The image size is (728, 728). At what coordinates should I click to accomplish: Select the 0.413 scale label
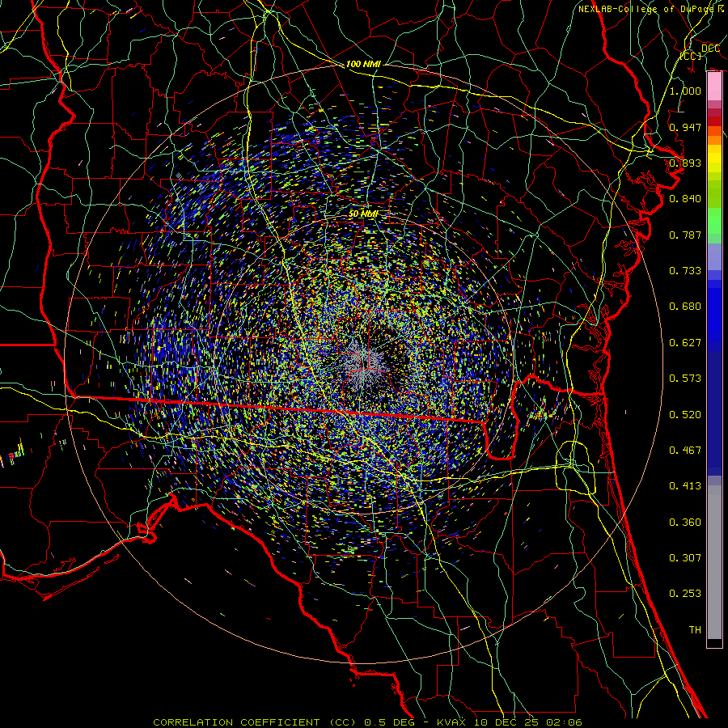point(685,485)
